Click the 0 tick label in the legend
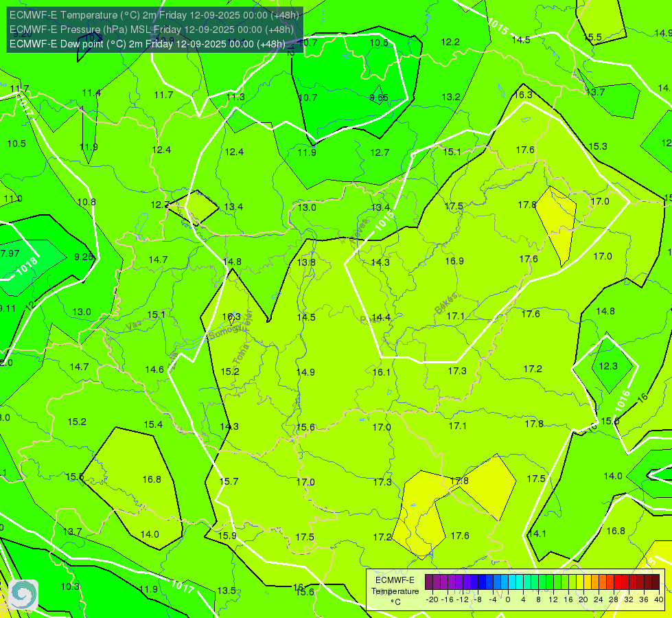This screenshot has width=672, height=618. pyautogui.click(x=508, y=599)
